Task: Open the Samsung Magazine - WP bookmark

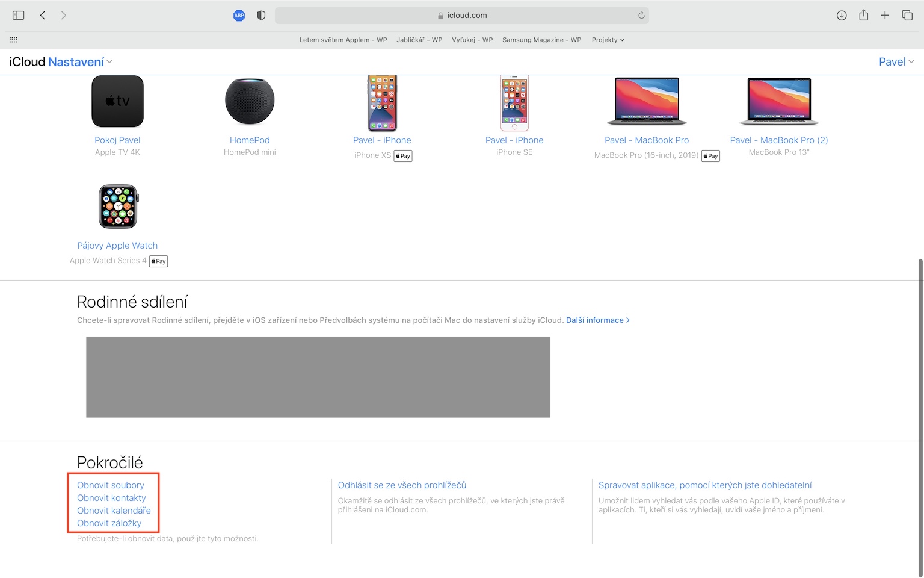Action: tap(541, 40)
